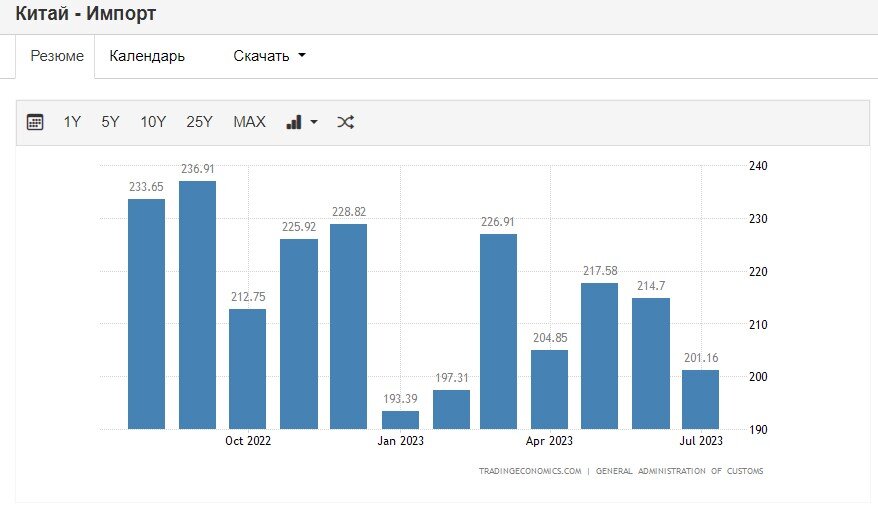Click the bar labeled 228.82
878x516 pixels.
tap(348, 326)
